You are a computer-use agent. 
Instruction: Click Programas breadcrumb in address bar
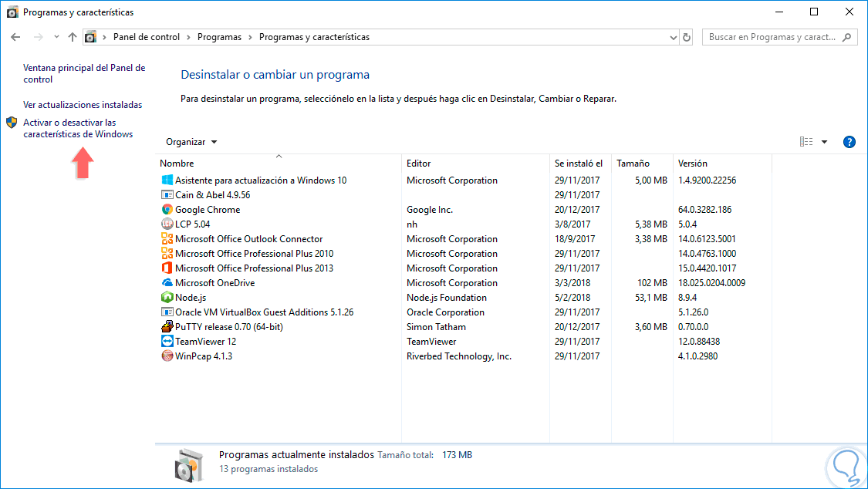219,37
